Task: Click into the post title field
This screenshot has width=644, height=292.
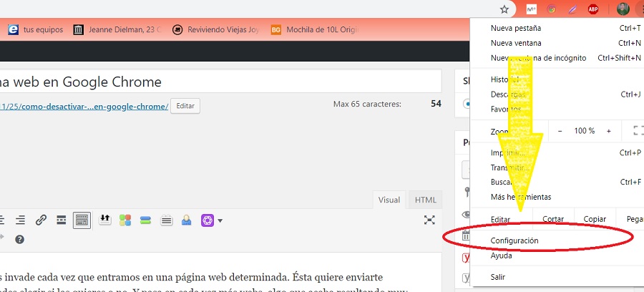Action: [x=220, y=82]
